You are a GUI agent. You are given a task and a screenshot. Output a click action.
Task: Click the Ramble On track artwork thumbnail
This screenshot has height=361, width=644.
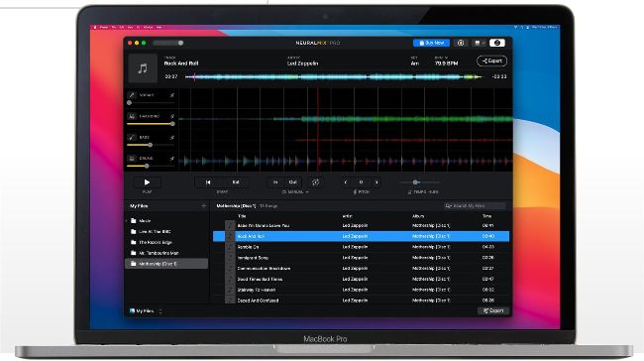[230, 247]
